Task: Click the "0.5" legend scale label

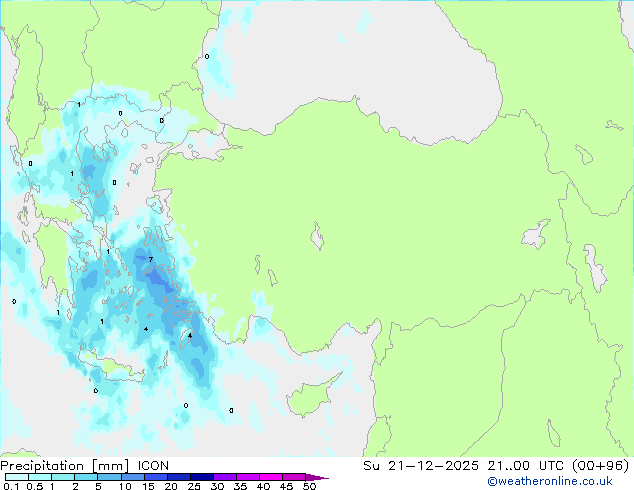Action: click(35, 486)
